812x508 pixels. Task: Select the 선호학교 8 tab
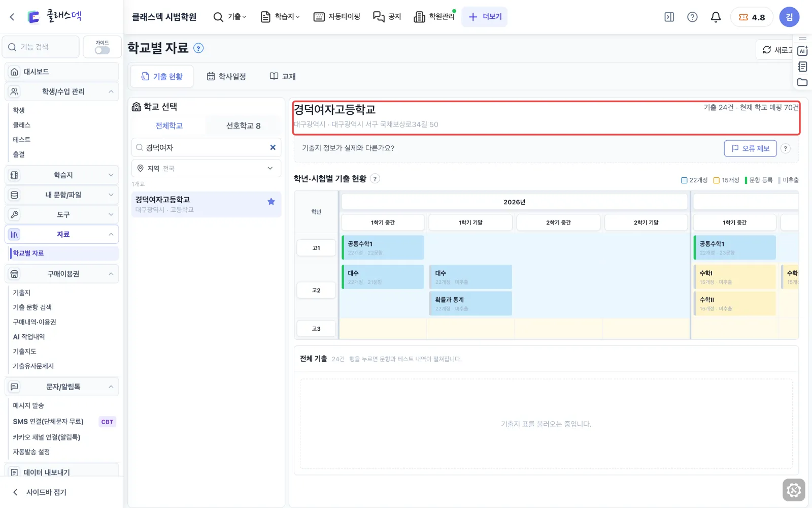244,125
